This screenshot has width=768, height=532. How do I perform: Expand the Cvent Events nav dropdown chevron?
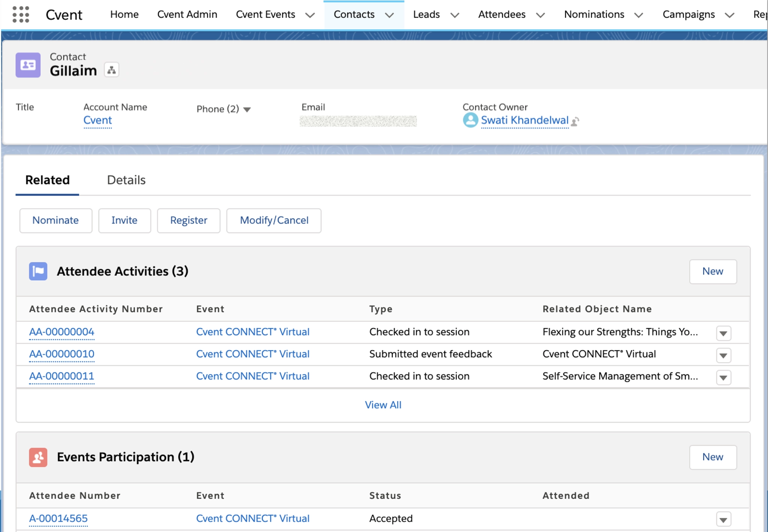click(x=310, y=15)
